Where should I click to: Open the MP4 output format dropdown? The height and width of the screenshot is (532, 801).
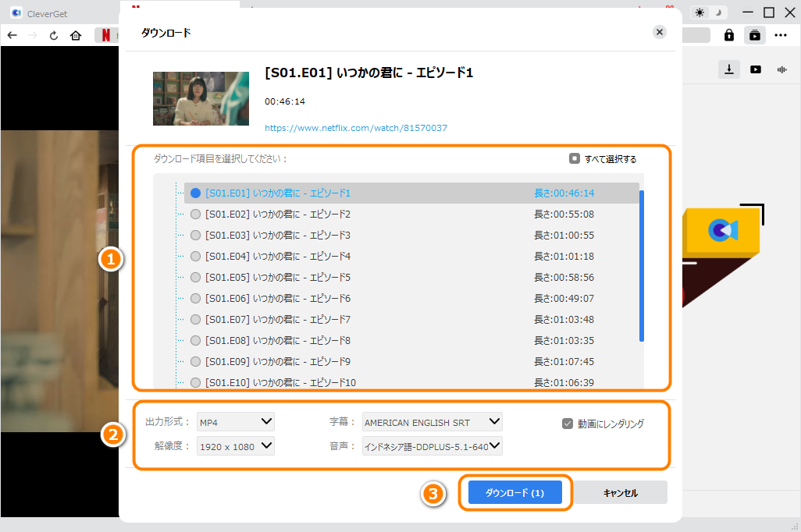tap(236, 422)
